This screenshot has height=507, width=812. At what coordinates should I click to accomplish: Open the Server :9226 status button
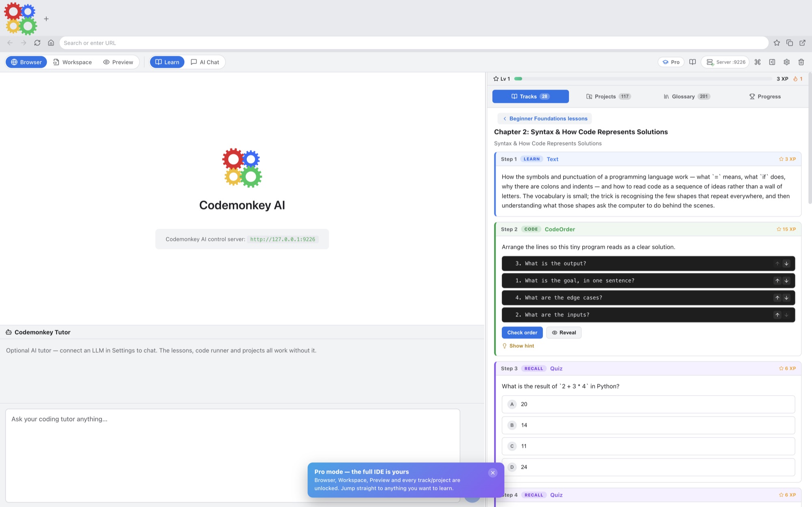pyautogui.click(x=726, y=62)
